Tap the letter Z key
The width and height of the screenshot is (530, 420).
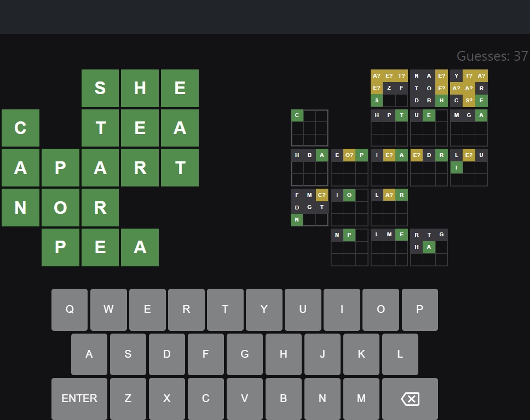pos(128,399)
